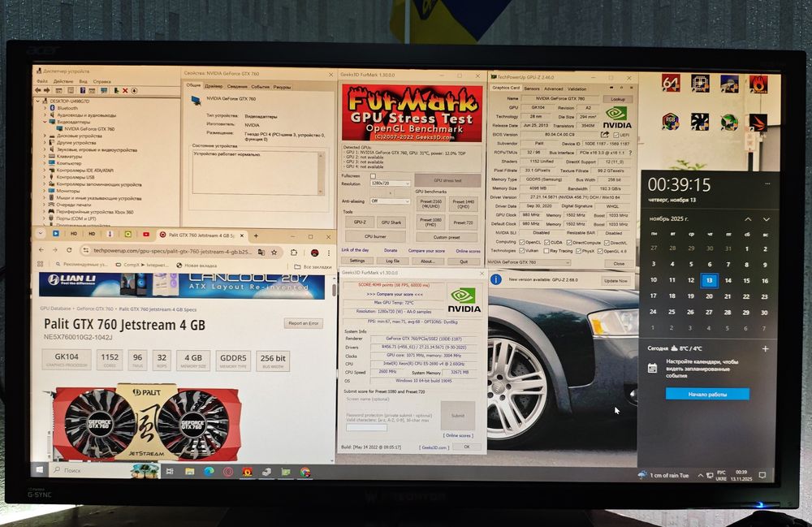Open Microsoft Edge from the taskbar
The image size is (812, 527).
pyautogui.click(x=209, y=472)
